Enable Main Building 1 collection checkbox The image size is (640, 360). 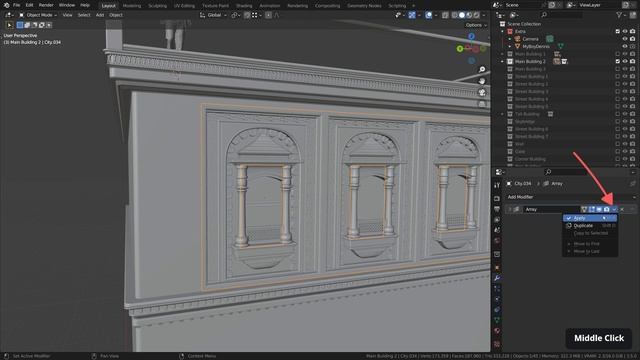(618, 54)
